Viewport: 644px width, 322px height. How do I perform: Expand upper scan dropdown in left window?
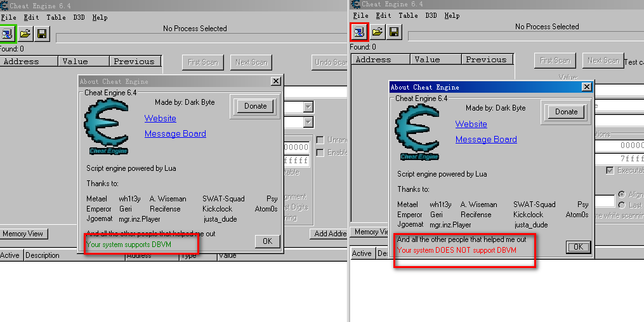pyautogui.click(x=308, y=108)
